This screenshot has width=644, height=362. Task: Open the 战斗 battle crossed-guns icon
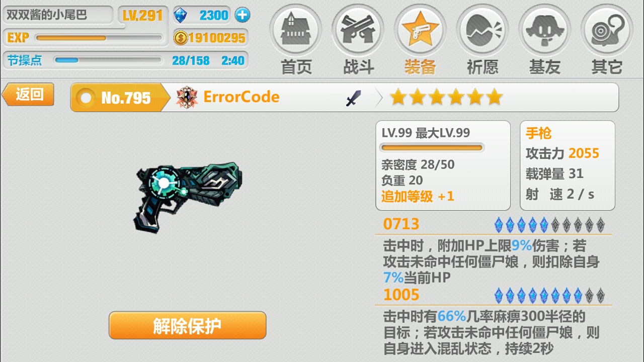click(x=358, y=30)
